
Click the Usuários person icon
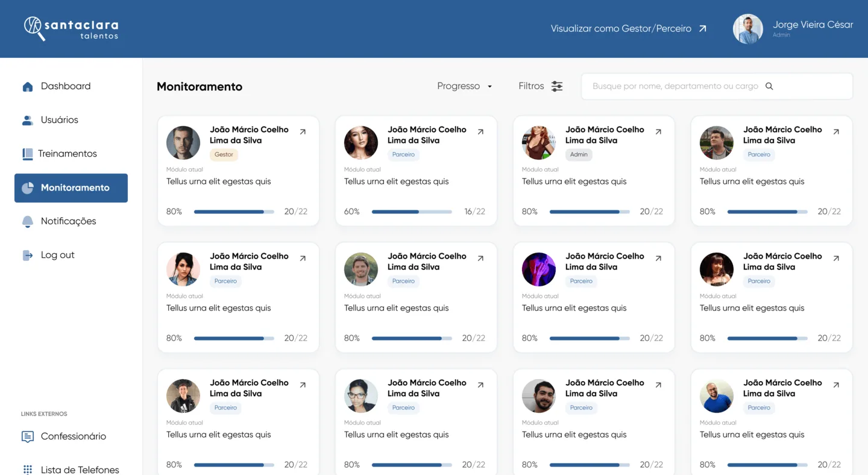(28, 121)
